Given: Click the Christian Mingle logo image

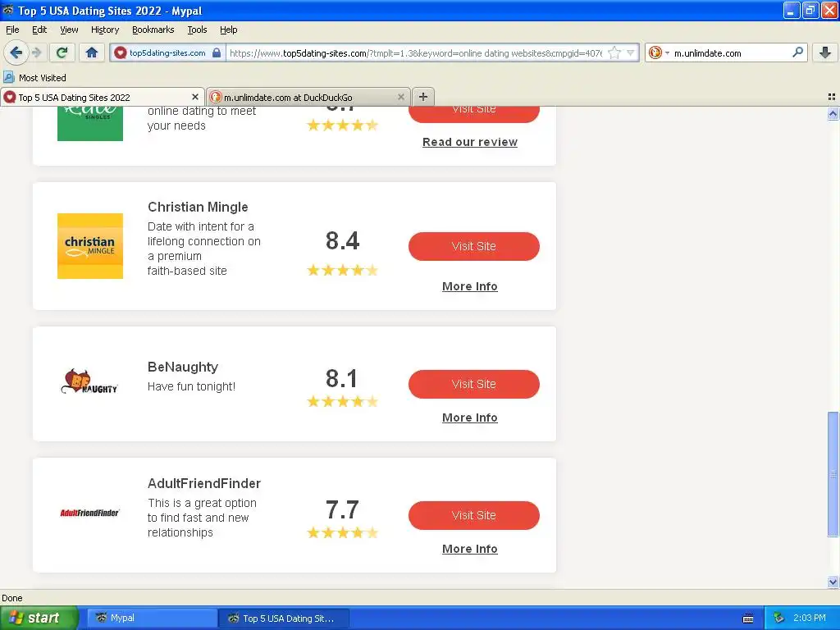Looking at the screenshot, I should (x=90, y=246).
